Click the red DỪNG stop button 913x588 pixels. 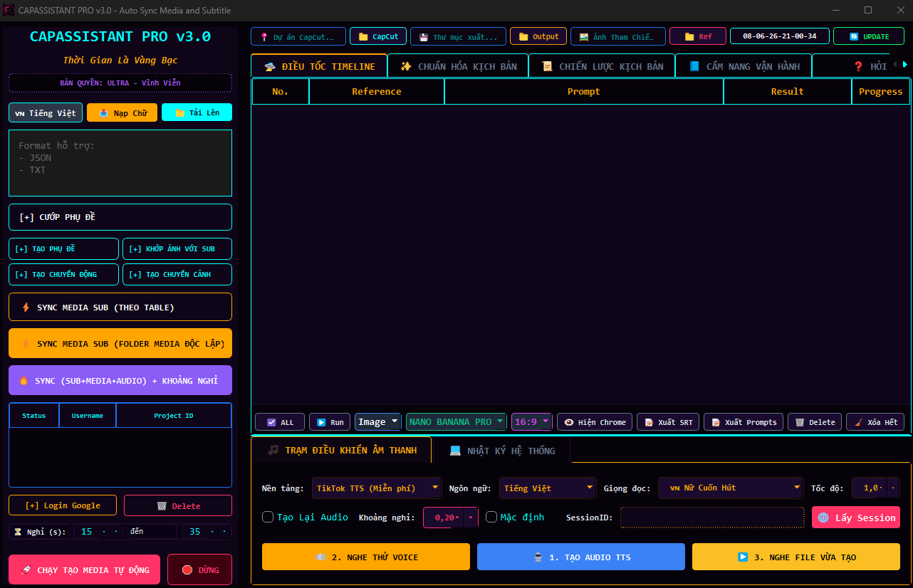point(200,569)
